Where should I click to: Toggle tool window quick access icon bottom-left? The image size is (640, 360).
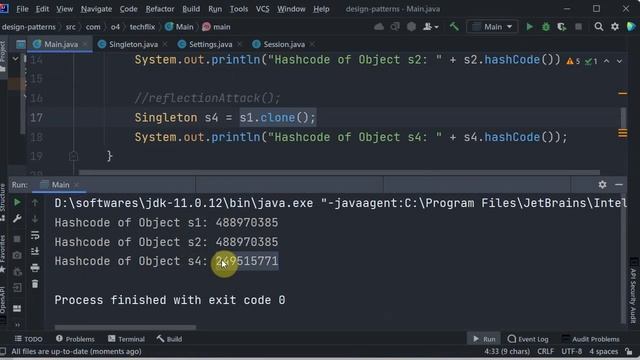point(3,351)
